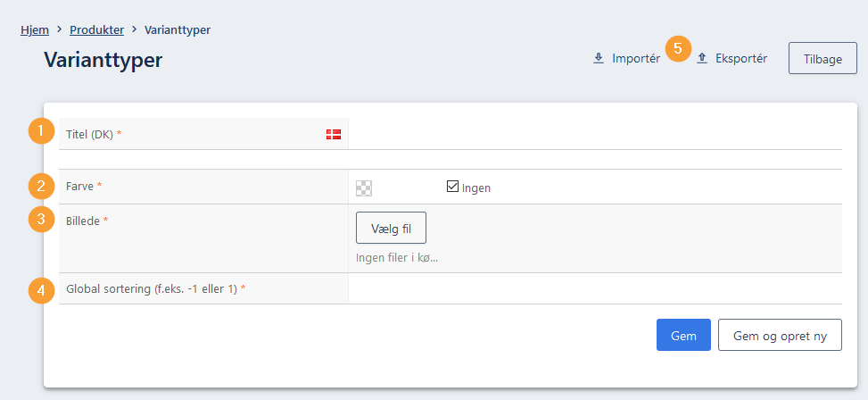Uncheck the Ingen checkbox

pos(452,187)
